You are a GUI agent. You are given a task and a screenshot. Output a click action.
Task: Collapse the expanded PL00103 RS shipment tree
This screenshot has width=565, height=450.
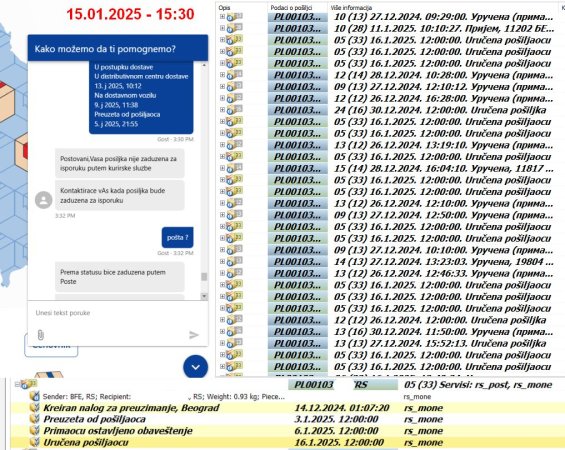[17, 384]
